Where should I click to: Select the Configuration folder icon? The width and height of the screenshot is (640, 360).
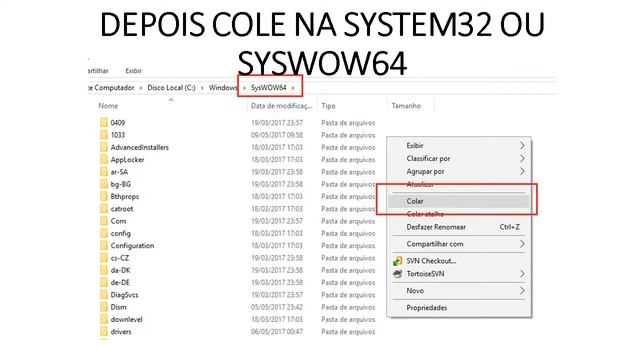pyautogui.click(x=104, y=245)
